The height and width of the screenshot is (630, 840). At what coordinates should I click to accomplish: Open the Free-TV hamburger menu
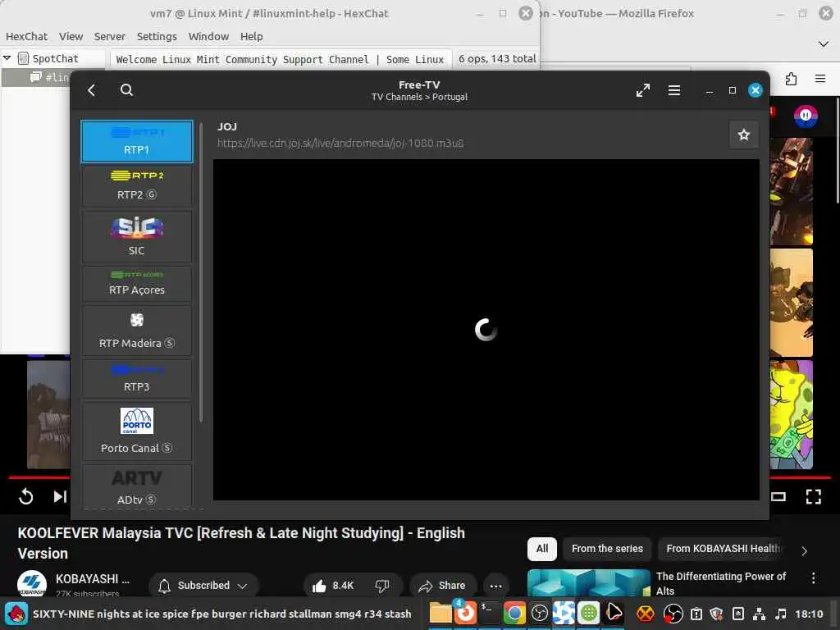(674, 90)
